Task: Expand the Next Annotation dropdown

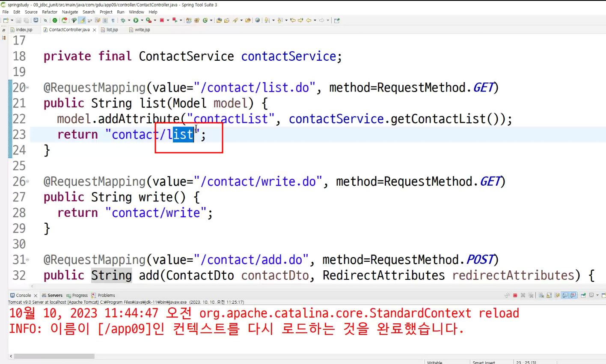Action: tap(273, 20)
